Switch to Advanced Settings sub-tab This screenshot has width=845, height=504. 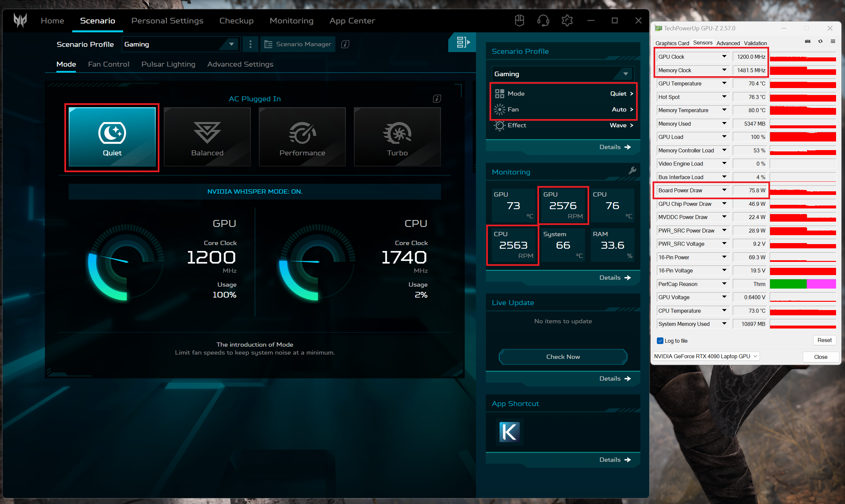pyautogui.click(x=240, y=64)
